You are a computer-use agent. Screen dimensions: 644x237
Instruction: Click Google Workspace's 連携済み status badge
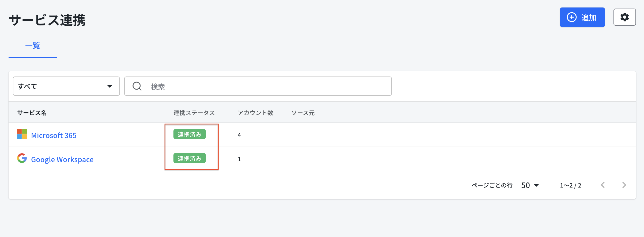[190, 158]
